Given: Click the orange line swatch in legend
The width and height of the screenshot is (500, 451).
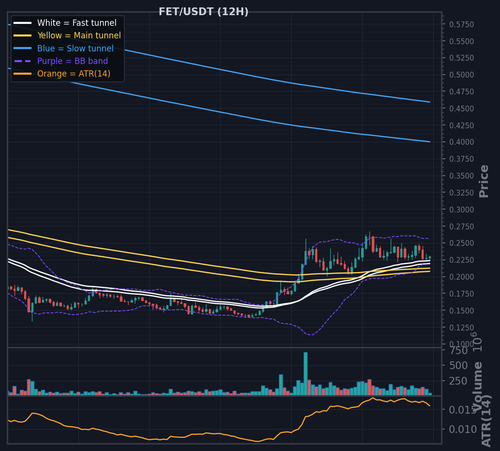Looking at the screenshot, I should coord(22,74).
